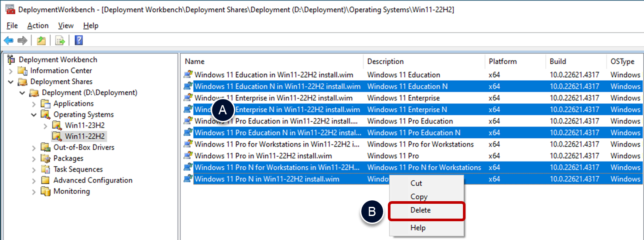Click the Windows 11 Pro Education description cell
Image resolution: width=644 pixels, height=240 pixels.
[410, 121]
